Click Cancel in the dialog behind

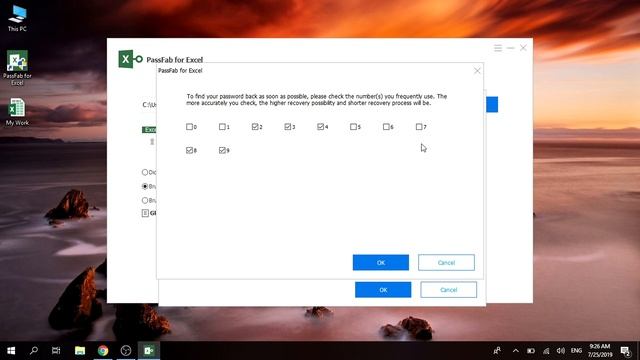449,290
